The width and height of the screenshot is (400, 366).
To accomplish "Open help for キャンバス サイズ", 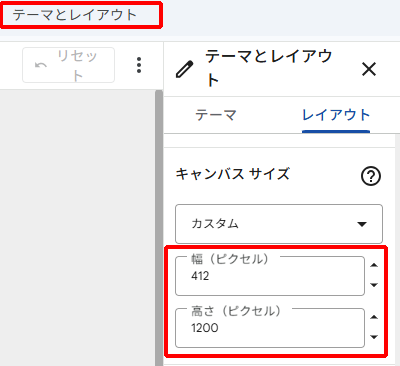I will coord(371,176).
